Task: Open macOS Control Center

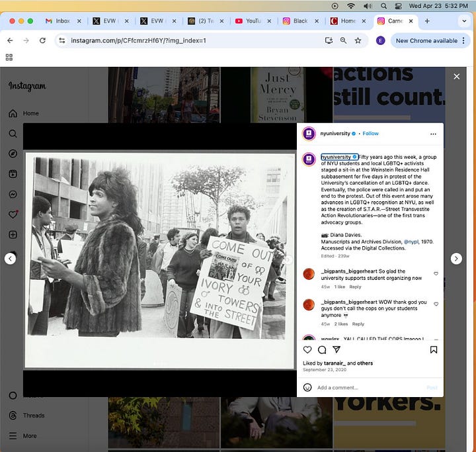Action: tap(398, 6)
